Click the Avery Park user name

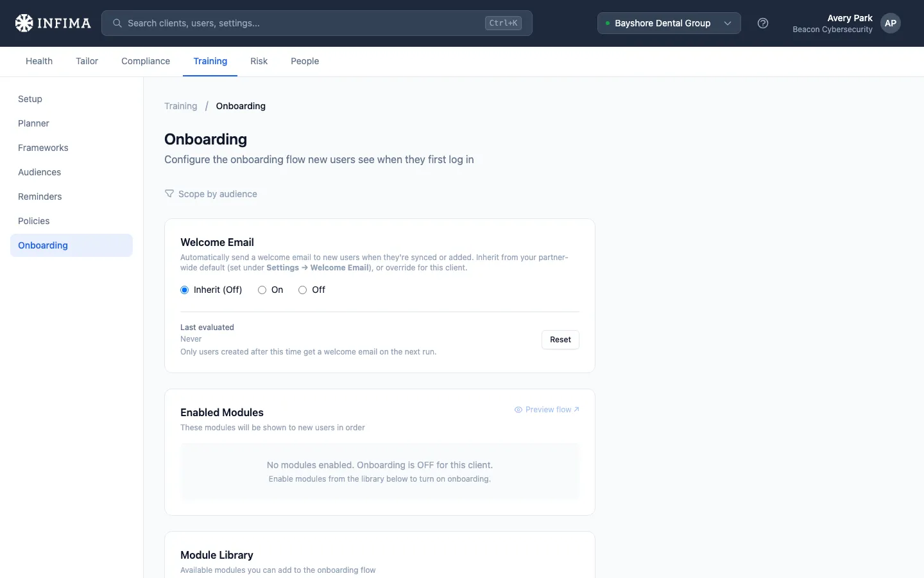[850, 18]
